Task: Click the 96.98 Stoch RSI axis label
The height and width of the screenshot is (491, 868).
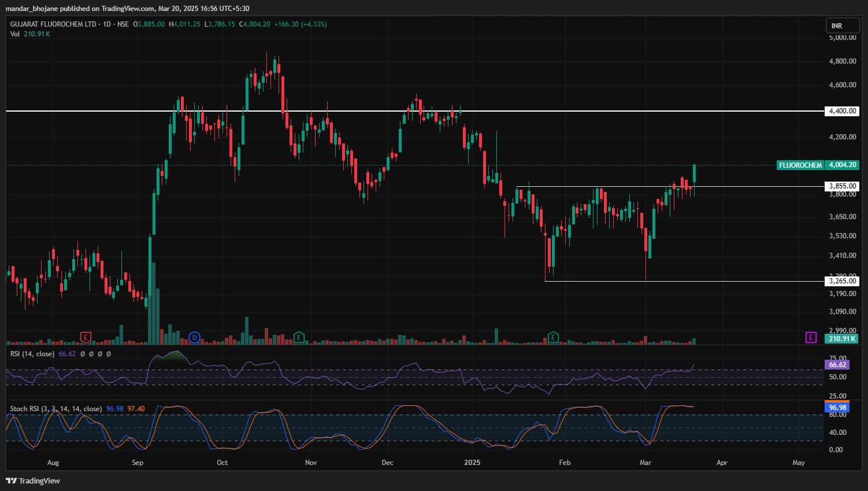Action: point(837,407)
